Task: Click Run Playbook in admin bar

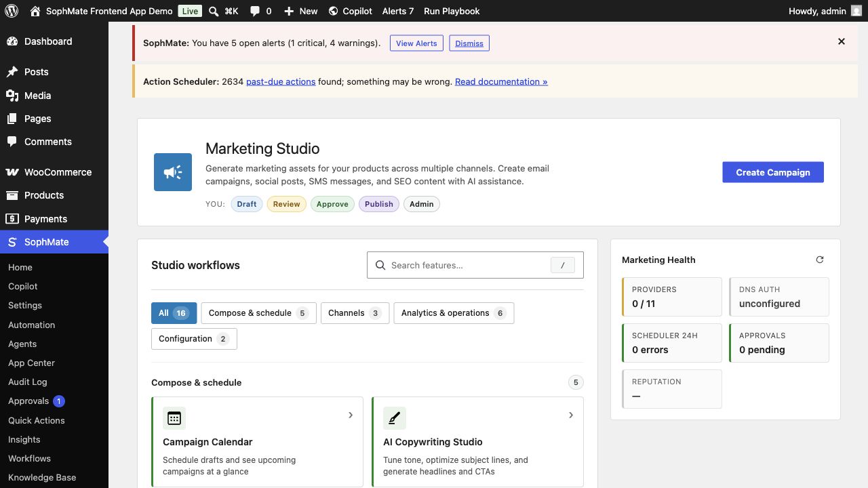Action: (452, 11)
